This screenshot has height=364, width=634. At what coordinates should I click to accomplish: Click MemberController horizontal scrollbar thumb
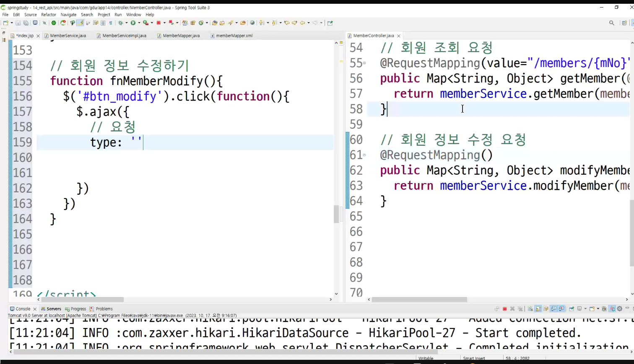point(419,299)
